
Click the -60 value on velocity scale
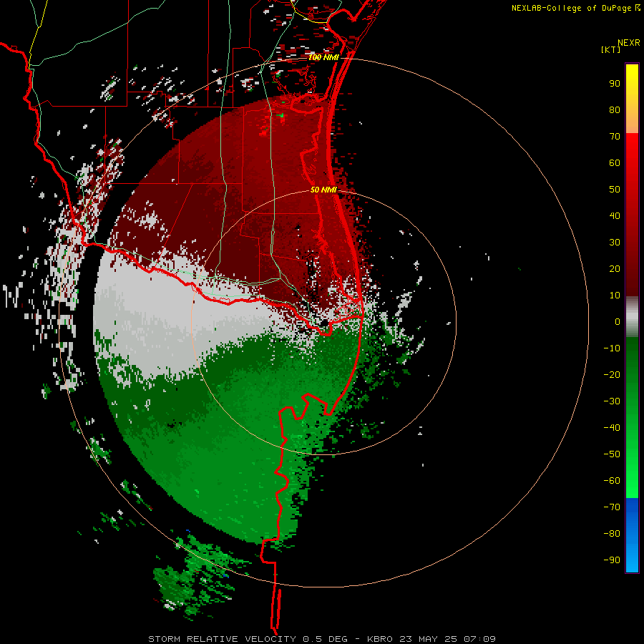point(612,481)
